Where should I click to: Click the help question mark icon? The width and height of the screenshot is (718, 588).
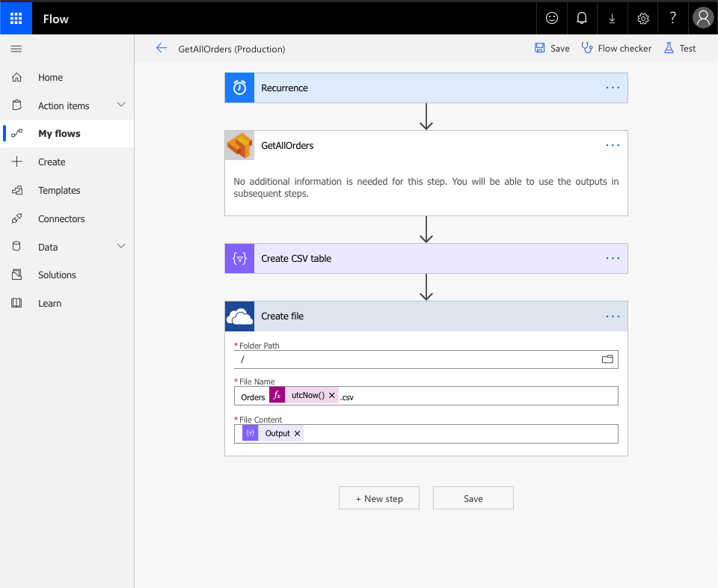(672, 19)
